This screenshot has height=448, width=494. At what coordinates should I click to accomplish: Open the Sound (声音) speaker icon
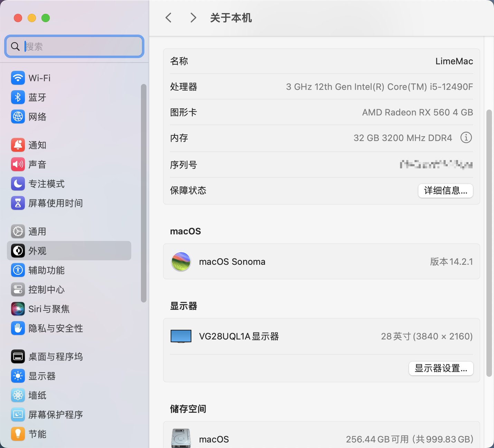[18, 164]
